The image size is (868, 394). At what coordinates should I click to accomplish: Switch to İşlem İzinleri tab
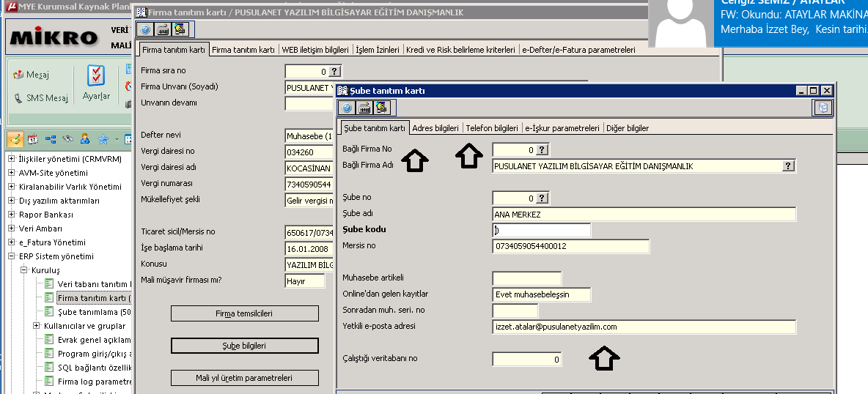coord(377,50)
